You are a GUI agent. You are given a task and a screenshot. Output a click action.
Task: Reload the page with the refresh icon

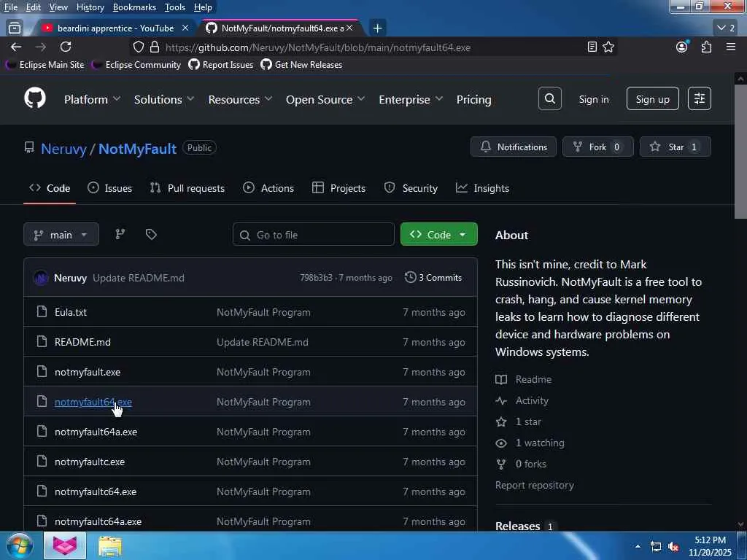66,47
